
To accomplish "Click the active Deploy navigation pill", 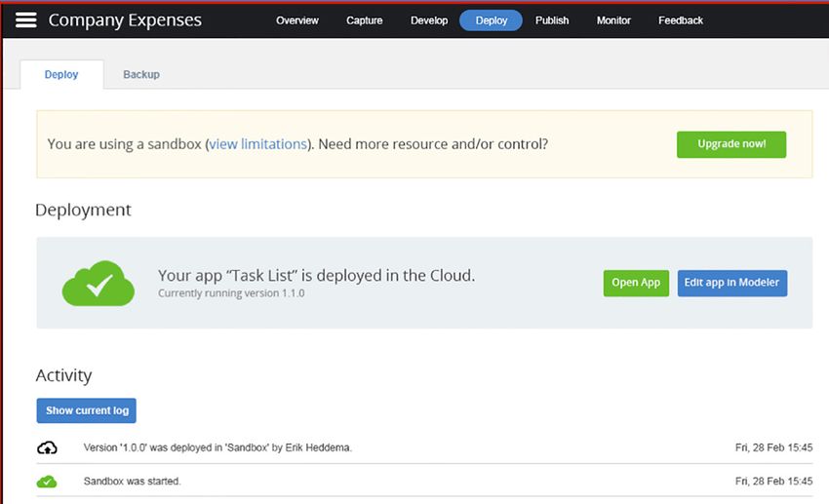I will pyautogui.click(x=491, y=20).
